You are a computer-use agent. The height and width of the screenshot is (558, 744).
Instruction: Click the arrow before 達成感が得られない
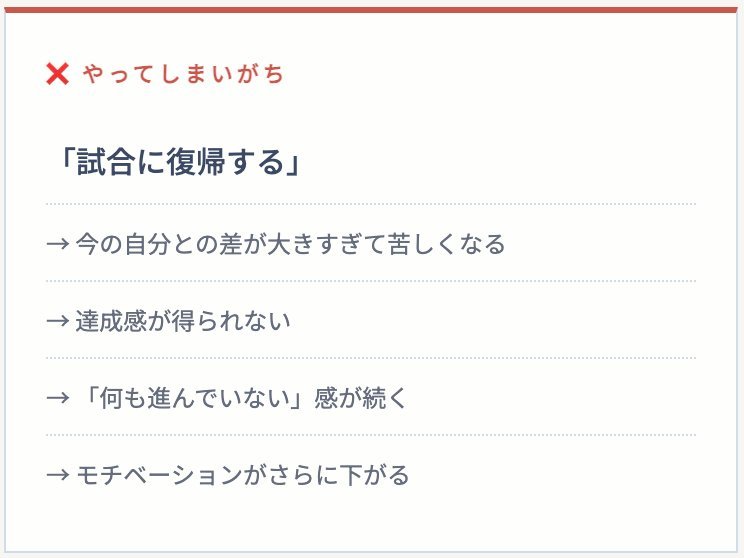tap(57, 321)
